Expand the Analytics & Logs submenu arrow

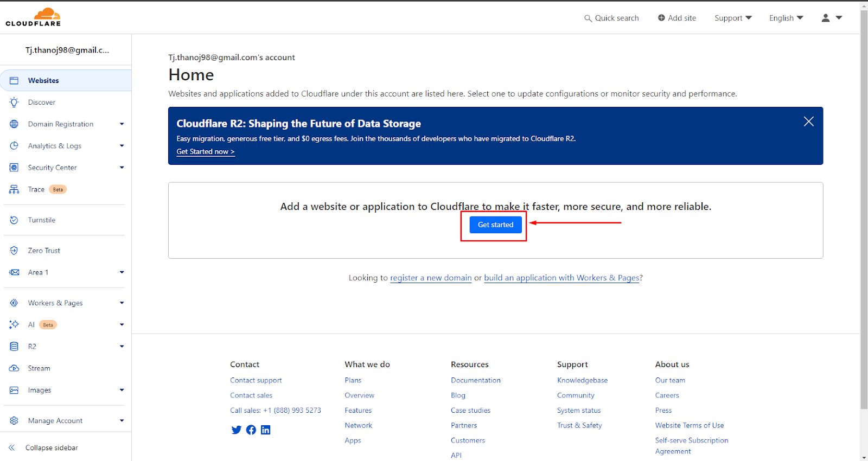[122, 146]
